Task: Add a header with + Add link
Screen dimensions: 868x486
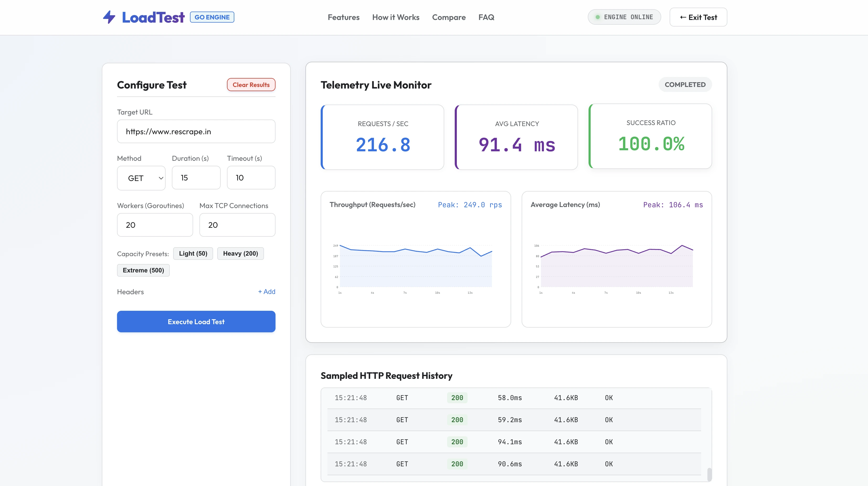Action: pos(267,291)
